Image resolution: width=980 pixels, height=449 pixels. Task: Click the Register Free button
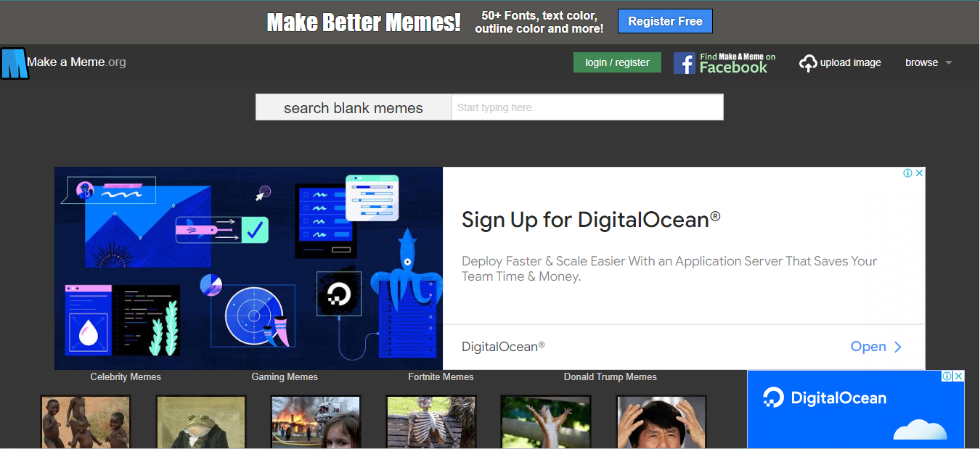665,21
